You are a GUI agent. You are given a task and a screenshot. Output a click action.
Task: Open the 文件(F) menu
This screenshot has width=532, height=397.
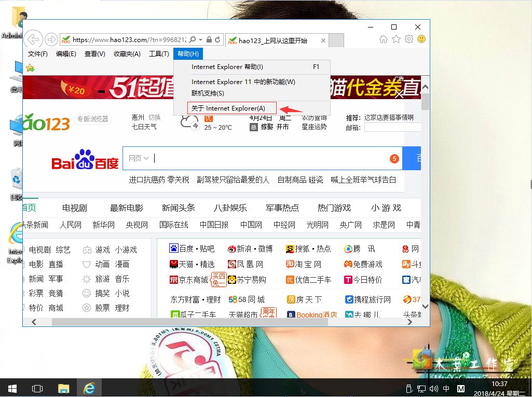pos(38,54)
